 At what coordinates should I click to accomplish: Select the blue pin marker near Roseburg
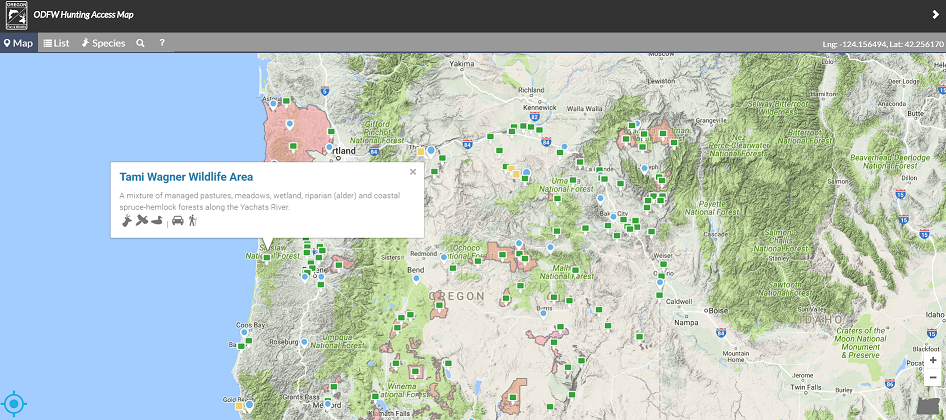[304, 342]
